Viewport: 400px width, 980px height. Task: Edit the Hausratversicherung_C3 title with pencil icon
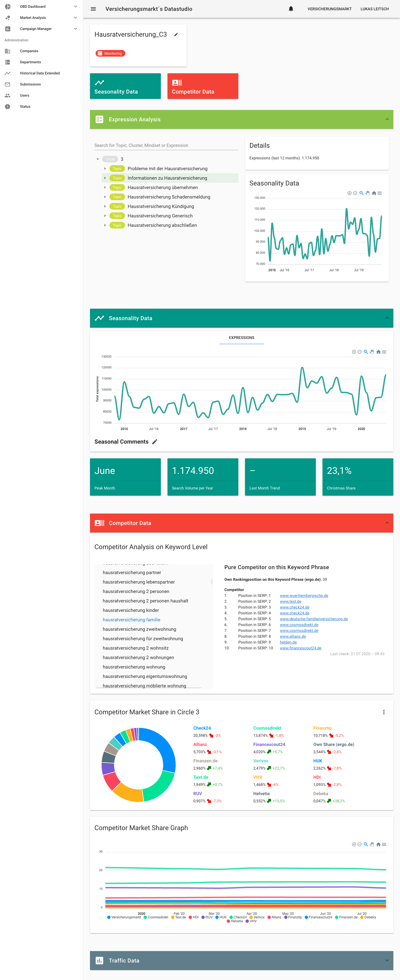pos(176,35)
